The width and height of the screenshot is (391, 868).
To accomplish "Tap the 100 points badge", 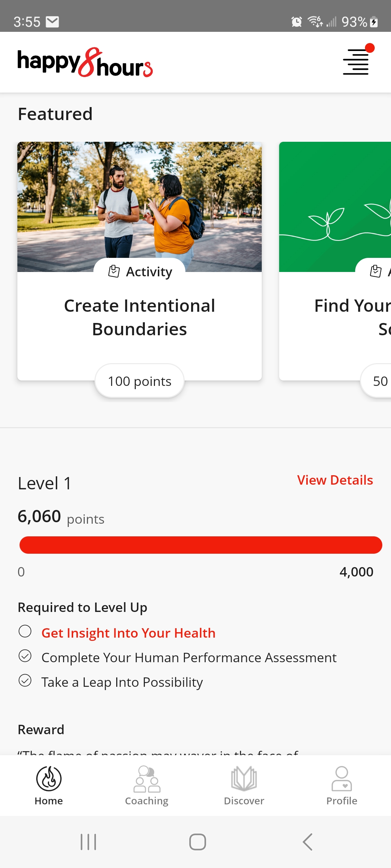I will coord(140,381).
